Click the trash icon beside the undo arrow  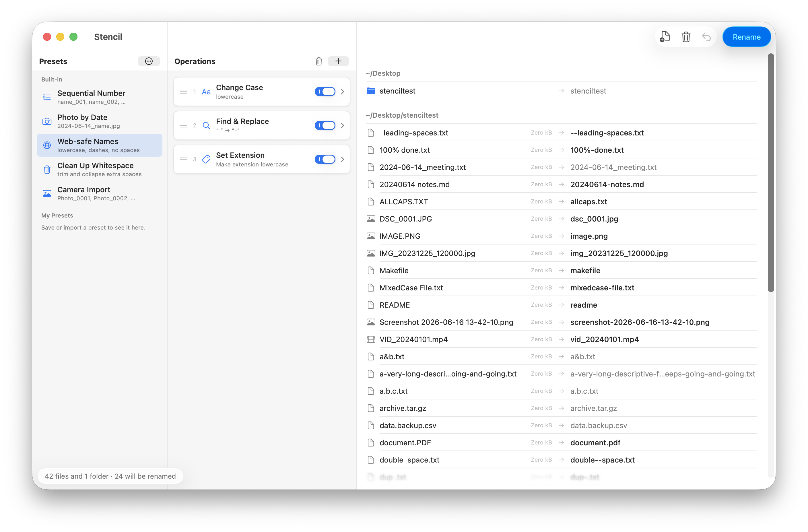click(x=686, y=37)
